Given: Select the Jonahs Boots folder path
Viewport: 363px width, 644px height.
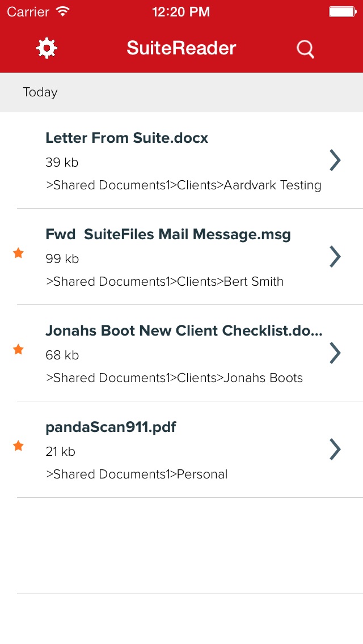Looking at the screenshot, I should click(174, 378).
